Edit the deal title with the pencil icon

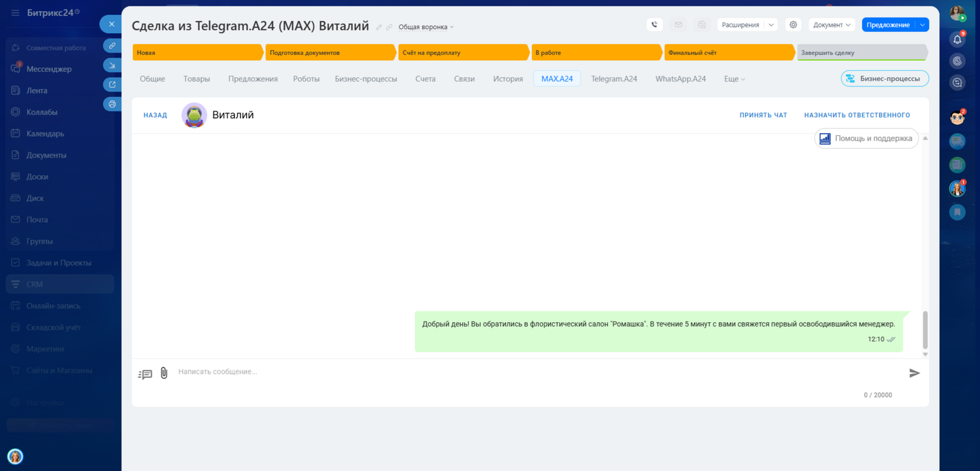[379, 27]
